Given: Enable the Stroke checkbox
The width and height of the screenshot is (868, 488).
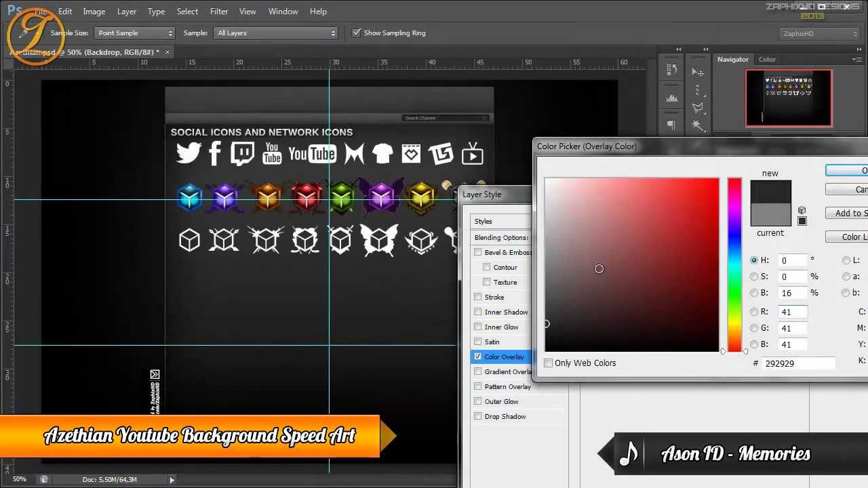Looking at the screenshot, I should pos(478,297).
